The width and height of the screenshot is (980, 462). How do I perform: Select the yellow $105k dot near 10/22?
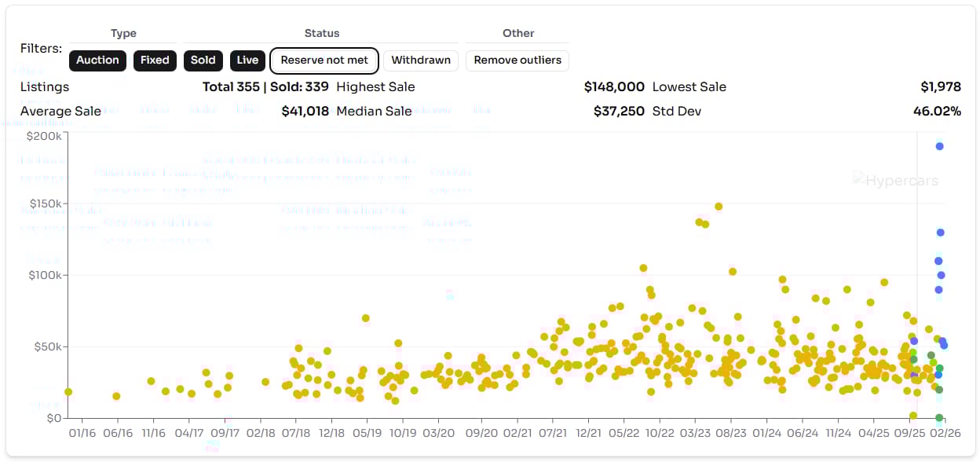[643, 268]
